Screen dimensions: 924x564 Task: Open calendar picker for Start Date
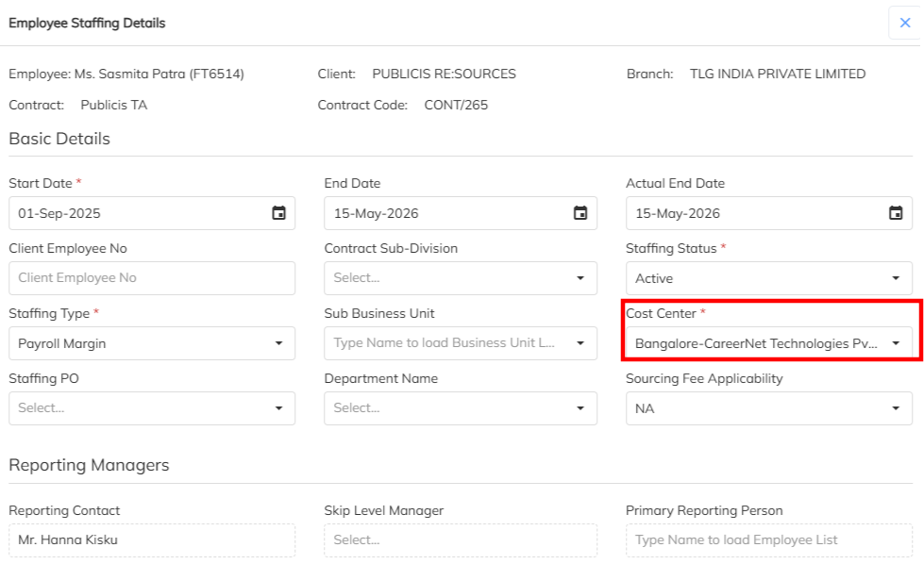(x=278, y=213)
